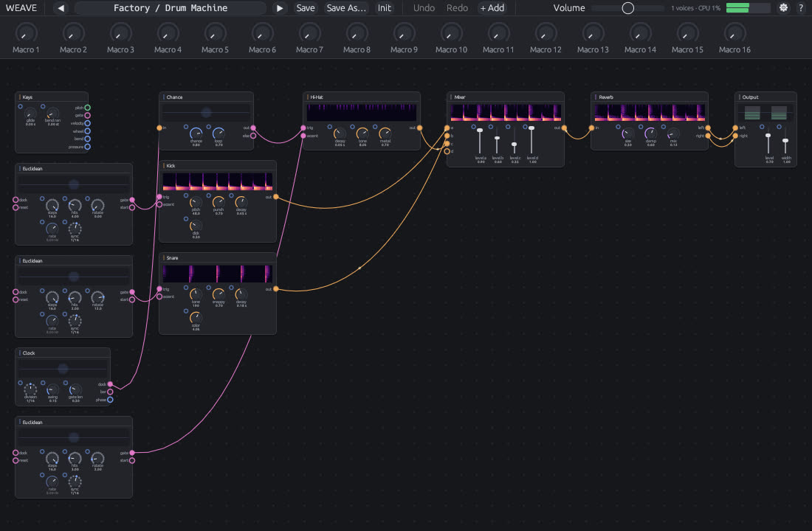Go to previous preset with left arrow
The image size is (812, 531).
(x=61, y=8)
